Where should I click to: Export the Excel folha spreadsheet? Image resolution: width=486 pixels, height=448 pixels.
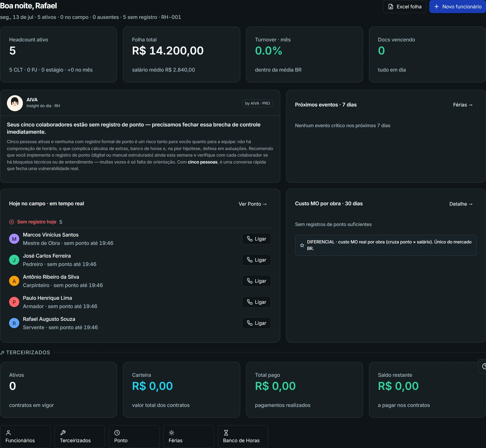405,7
